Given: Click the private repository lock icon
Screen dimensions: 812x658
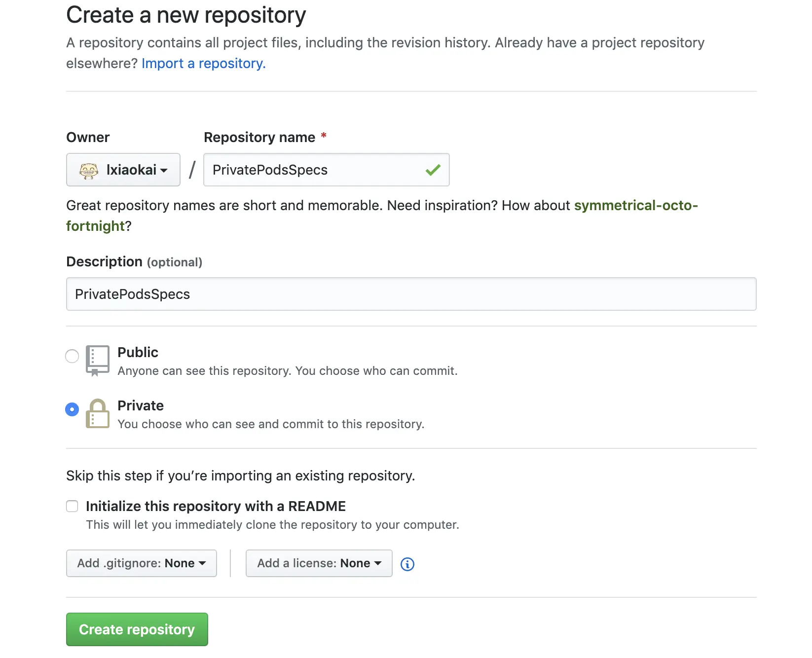Looking at the screenshot, I should pyautogui.click(x=97, y=414).
